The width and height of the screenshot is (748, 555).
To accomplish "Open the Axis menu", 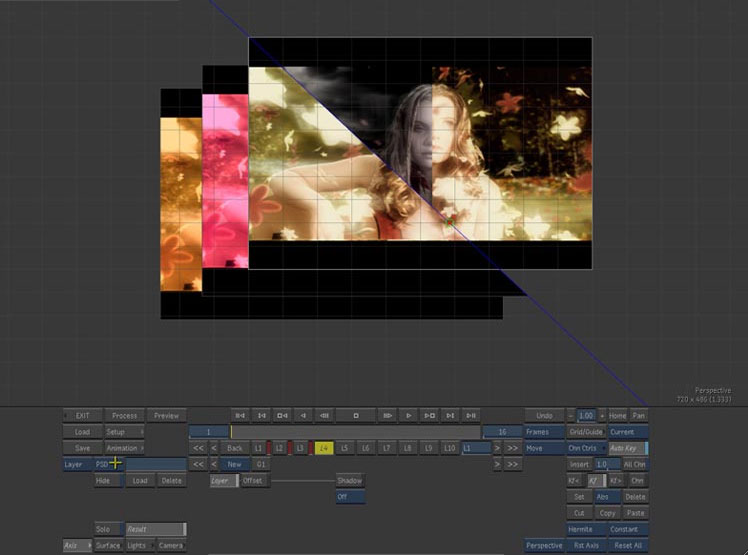I will (77, 545).
